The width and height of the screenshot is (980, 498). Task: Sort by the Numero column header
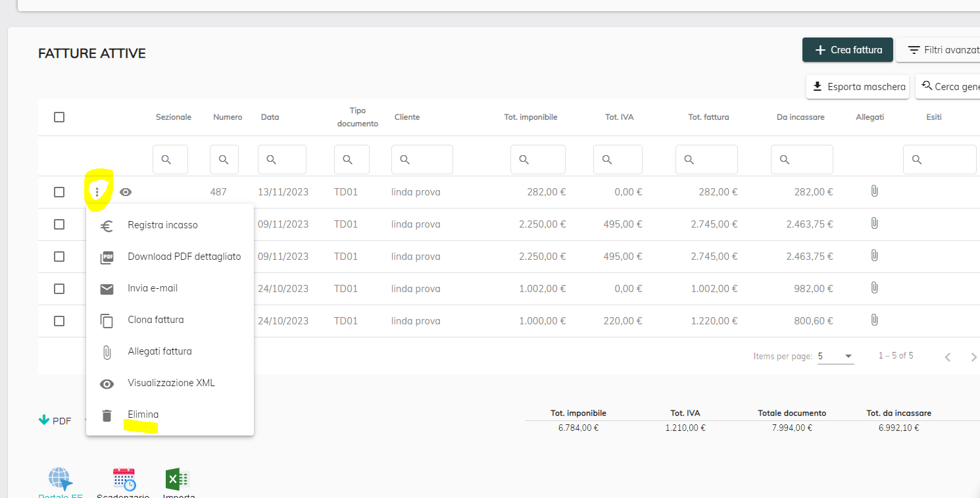[x=228, y=117]
